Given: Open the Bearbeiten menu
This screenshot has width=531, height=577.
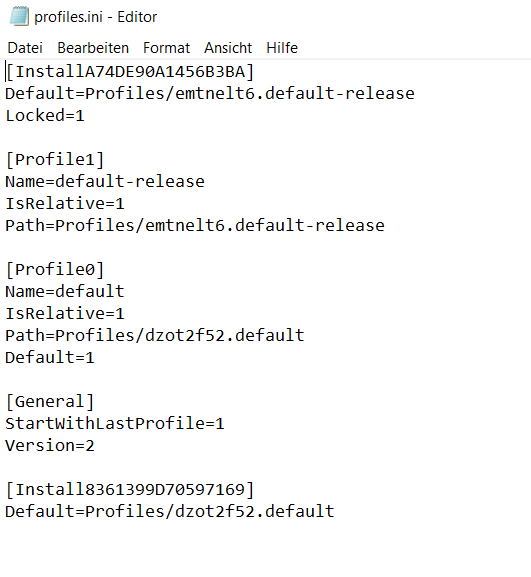Looking at the screenshot, I should point(93,48).
